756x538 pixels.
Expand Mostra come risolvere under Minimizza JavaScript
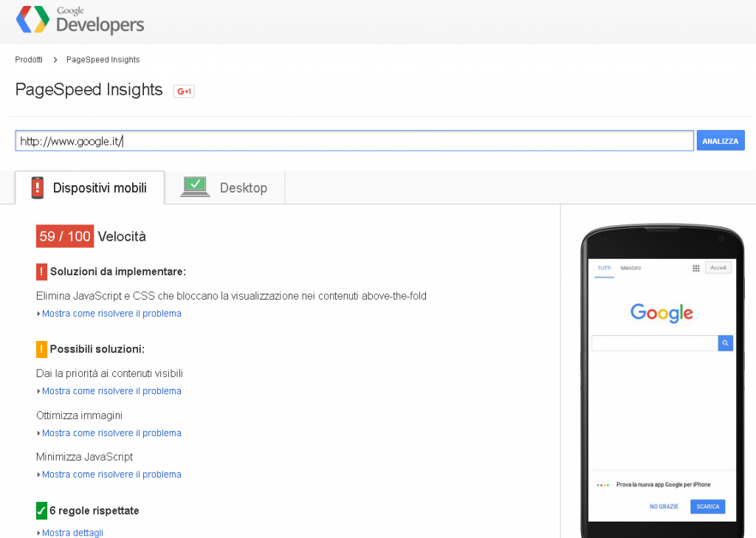tap(111, 475)
